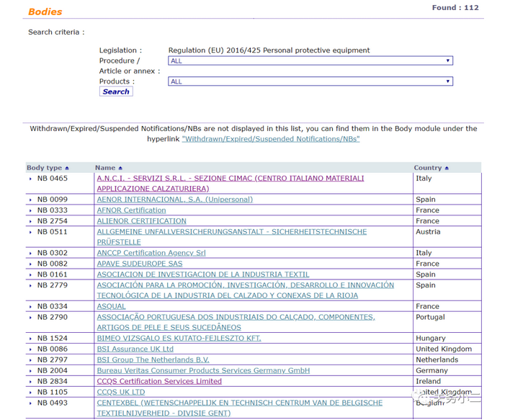Open Withdrawn/Expired/Suspended Notifications/NBs hyperlink

click(x=270, y=139)
